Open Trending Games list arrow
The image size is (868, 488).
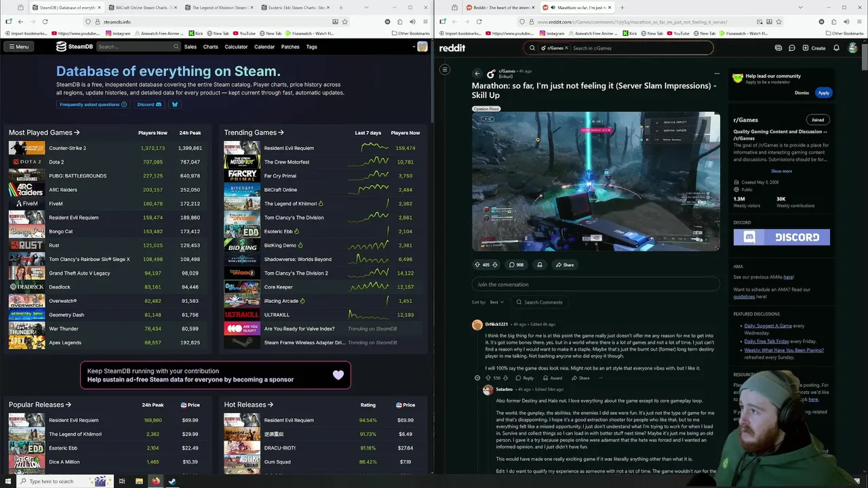click(x=281, y=133)
